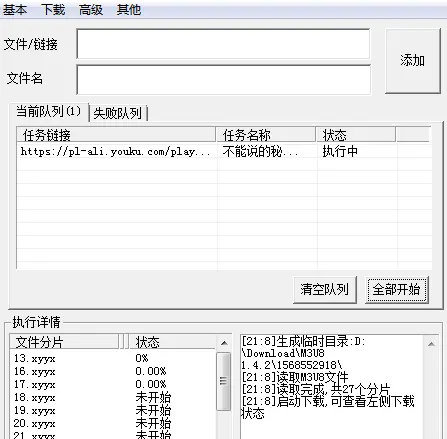This screenshot has width=447, height=439.
Task: Click the log line 读取完成,共27个分片
Action: click(x=316, y=389)
